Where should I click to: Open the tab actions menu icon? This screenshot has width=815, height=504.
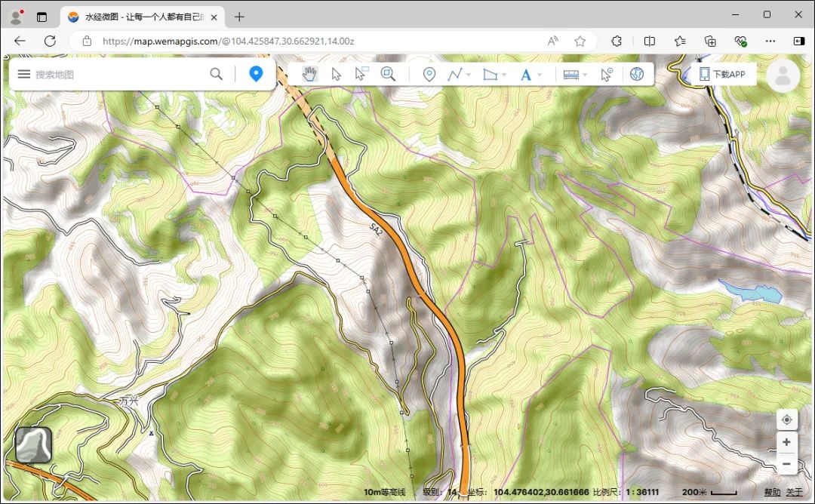pos(42,17)
